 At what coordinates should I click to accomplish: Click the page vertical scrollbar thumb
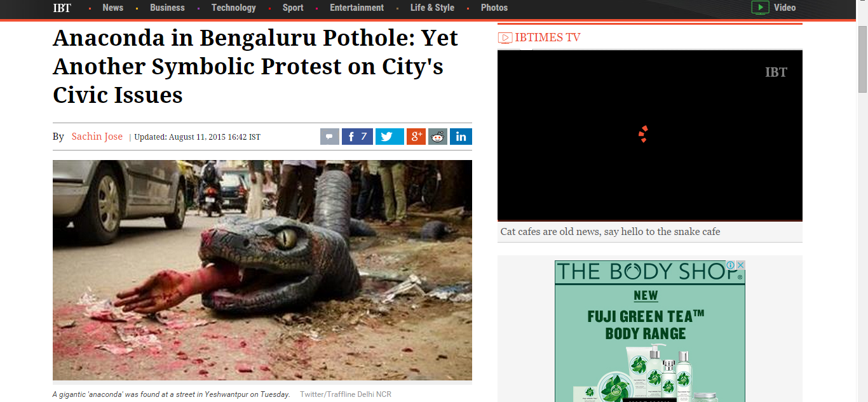click(862, 59)
